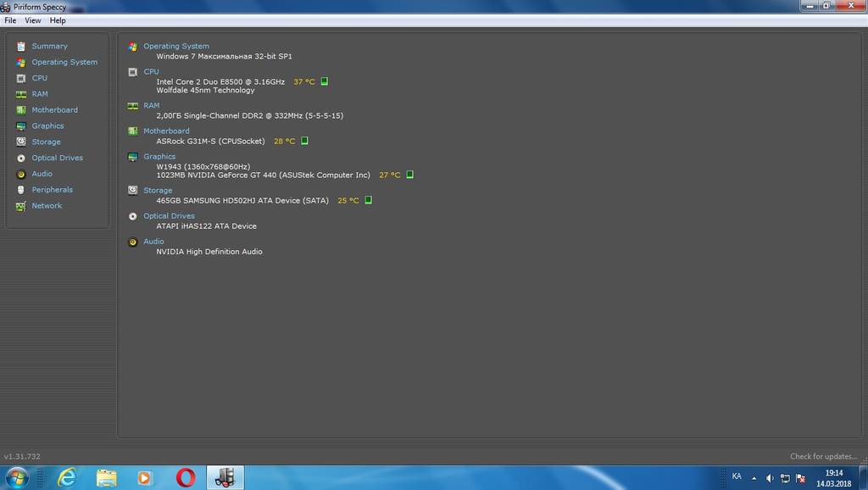Click the motherboard temperature 28 °C

pos(285,142)
